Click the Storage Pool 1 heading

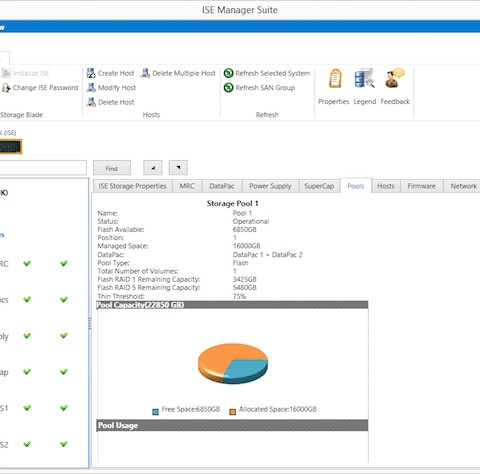232,203
